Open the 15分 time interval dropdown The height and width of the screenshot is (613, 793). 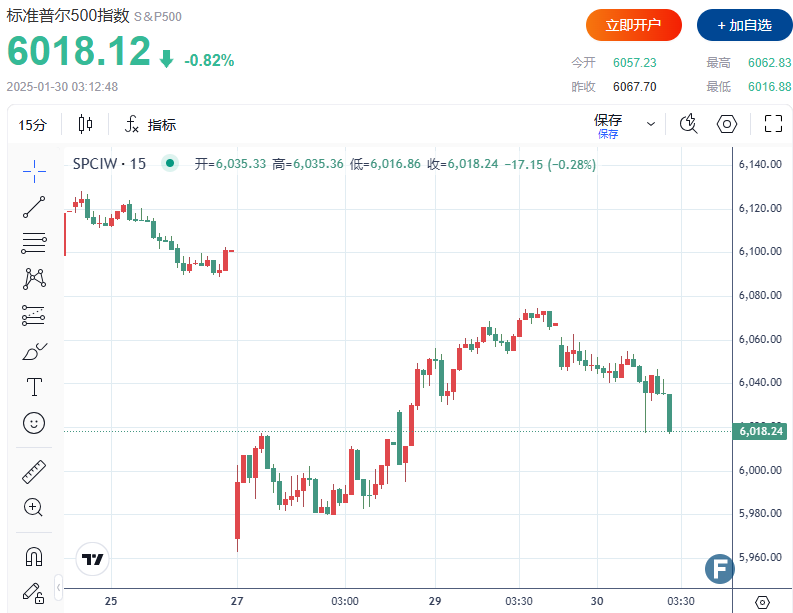pos(33,125)
